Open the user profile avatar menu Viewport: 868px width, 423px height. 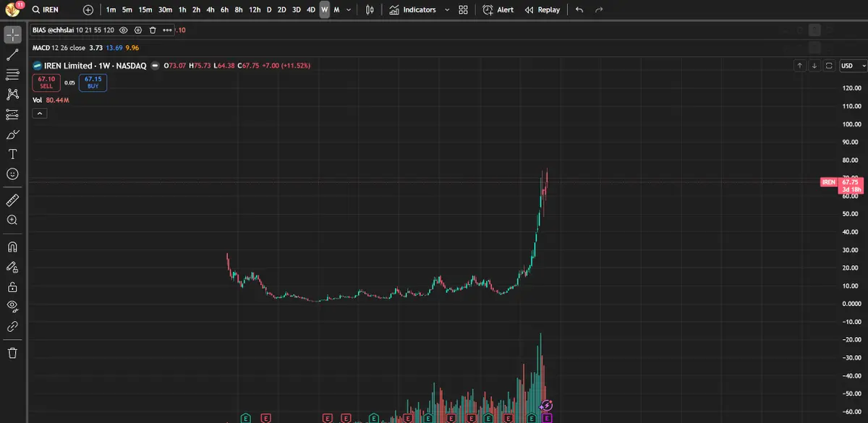click(x=13, y=9)
